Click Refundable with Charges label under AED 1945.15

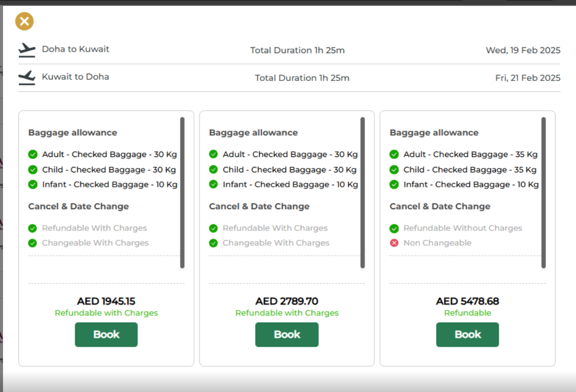106,313
